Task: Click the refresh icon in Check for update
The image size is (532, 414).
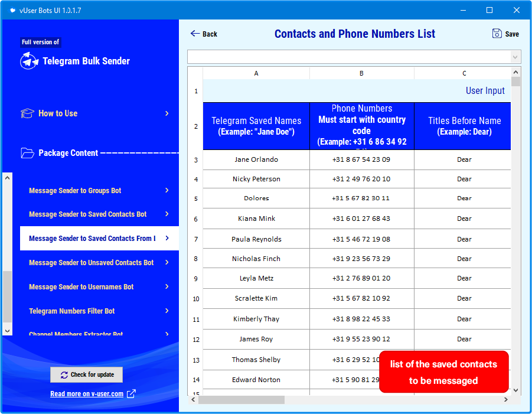Action: coord(64,375)
